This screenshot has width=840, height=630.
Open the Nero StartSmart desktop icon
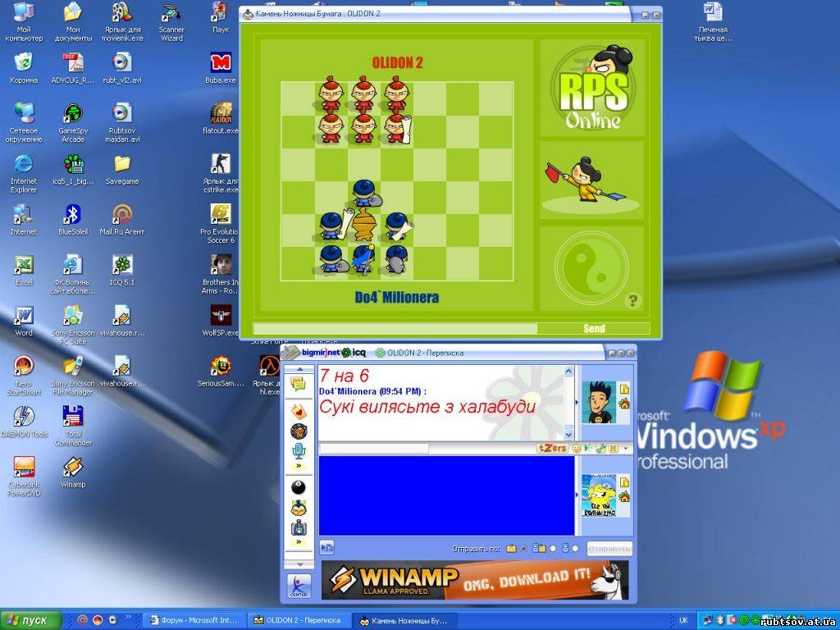(24, 376)
